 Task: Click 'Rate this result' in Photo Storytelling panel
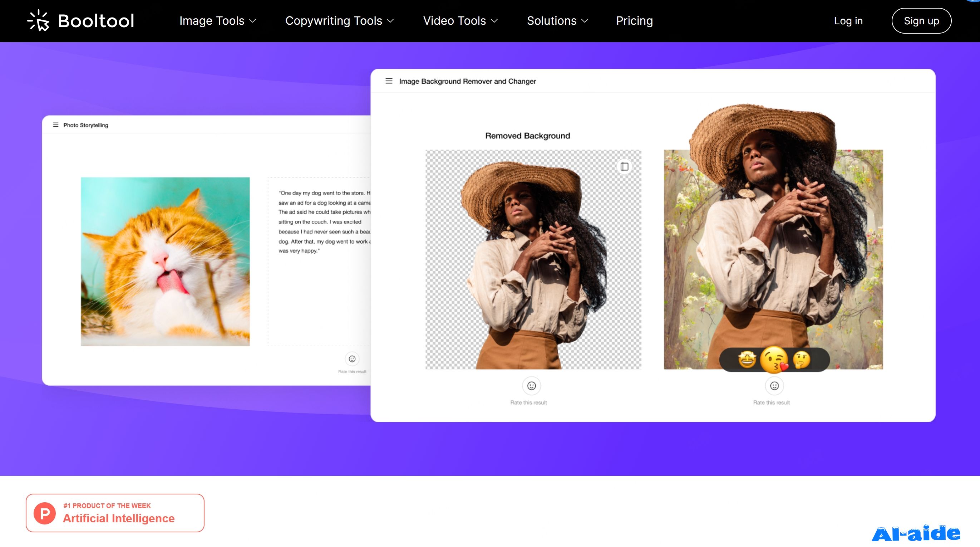tap(352, 371)
